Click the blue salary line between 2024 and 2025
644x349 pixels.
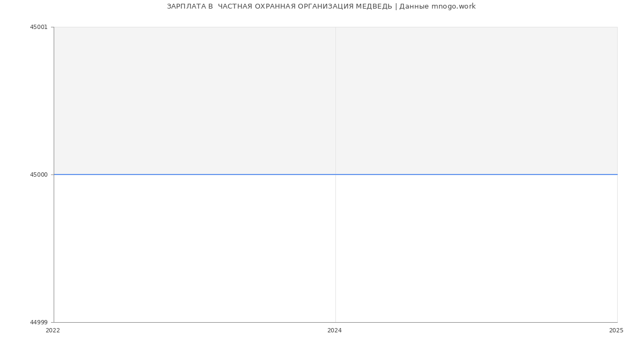click(478, 174)
